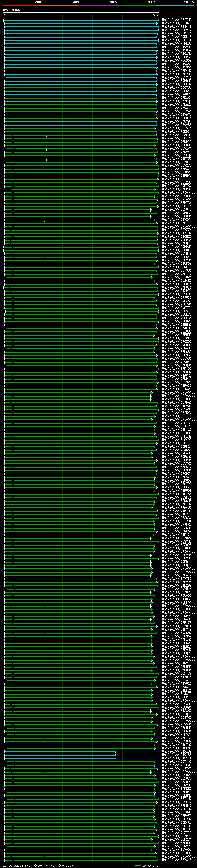Open hit UniRef100_A9TNZ8
The width and height of the screenshot is (197, 868).
pos(177,23)
